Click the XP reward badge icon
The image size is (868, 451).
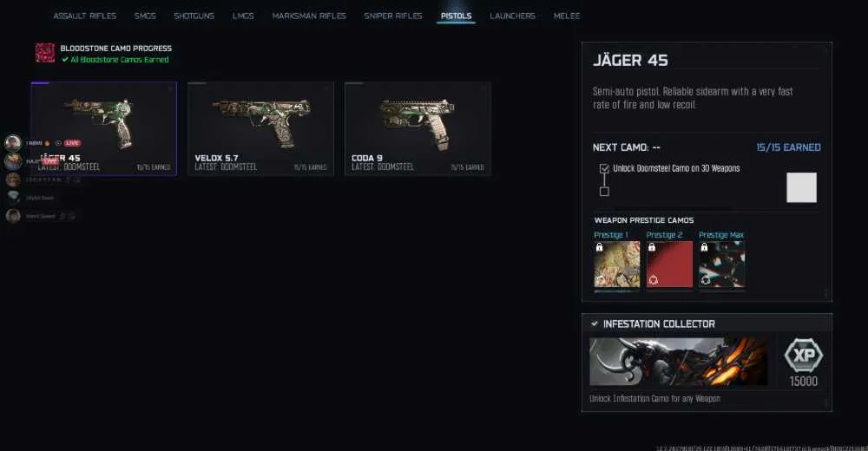pyautogui.click(x=803, y=356)
